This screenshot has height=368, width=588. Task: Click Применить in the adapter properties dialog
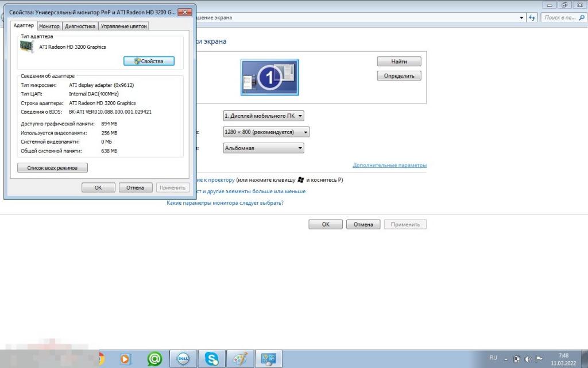[172, 187]
